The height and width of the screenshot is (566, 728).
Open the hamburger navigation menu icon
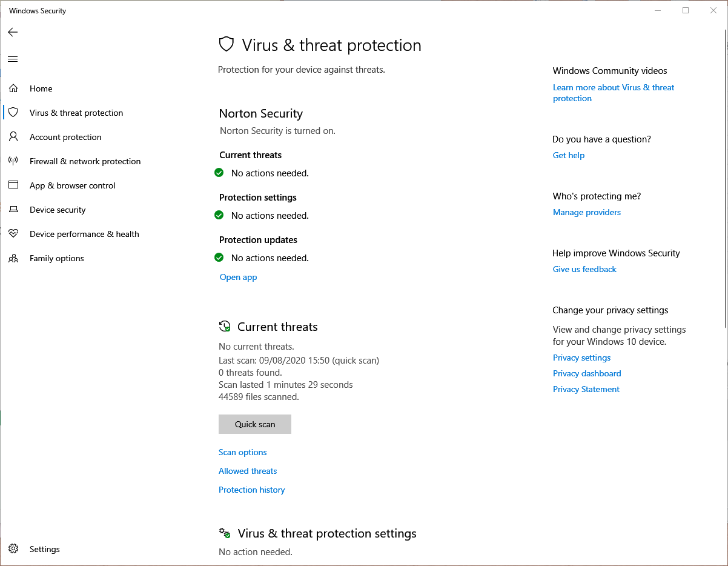13,59
